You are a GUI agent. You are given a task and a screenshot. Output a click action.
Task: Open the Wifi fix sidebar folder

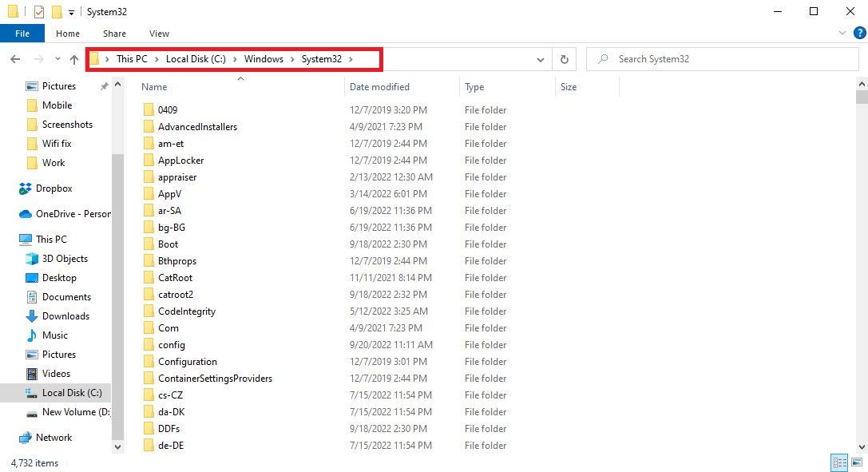tap(57, 143)
